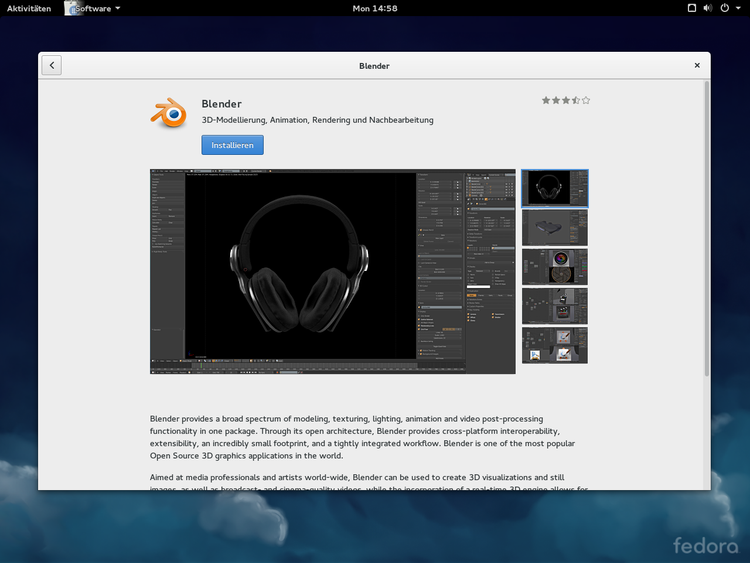Click the volume speaker icon in top bar

[709, 8]
